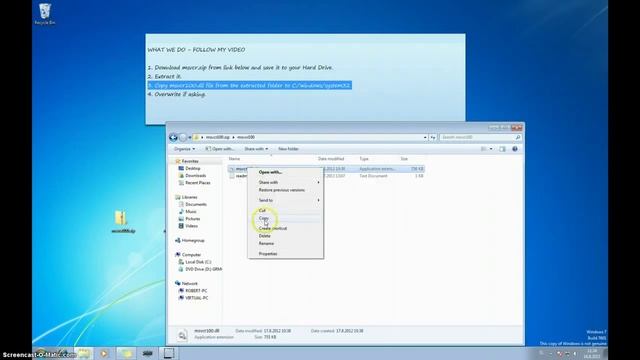Expand the Share with submenu arrow
640x360 pixels.
(318, 182)
